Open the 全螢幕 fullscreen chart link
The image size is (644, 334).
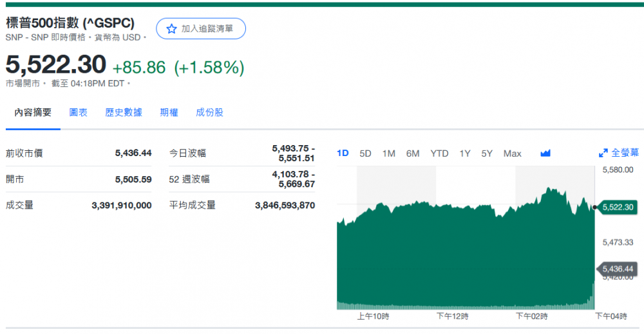pyautogui.click(x=625, y=153)
